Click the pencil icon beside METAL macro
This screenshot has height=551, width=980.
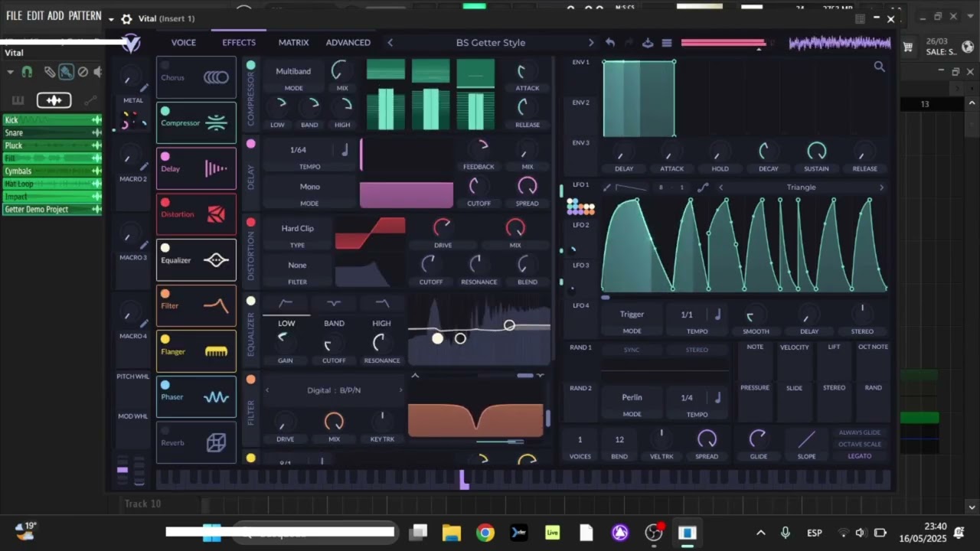[145, 86]
